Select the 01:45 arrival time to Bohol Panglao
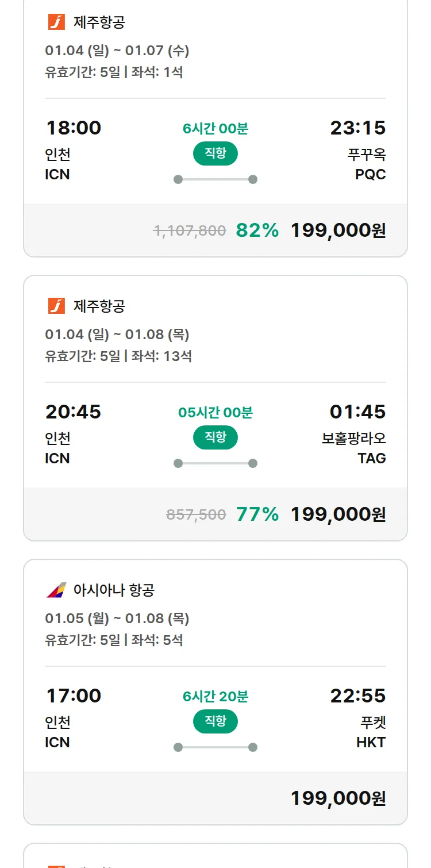This screenshot has width=431, height=868. pos(357,412)
